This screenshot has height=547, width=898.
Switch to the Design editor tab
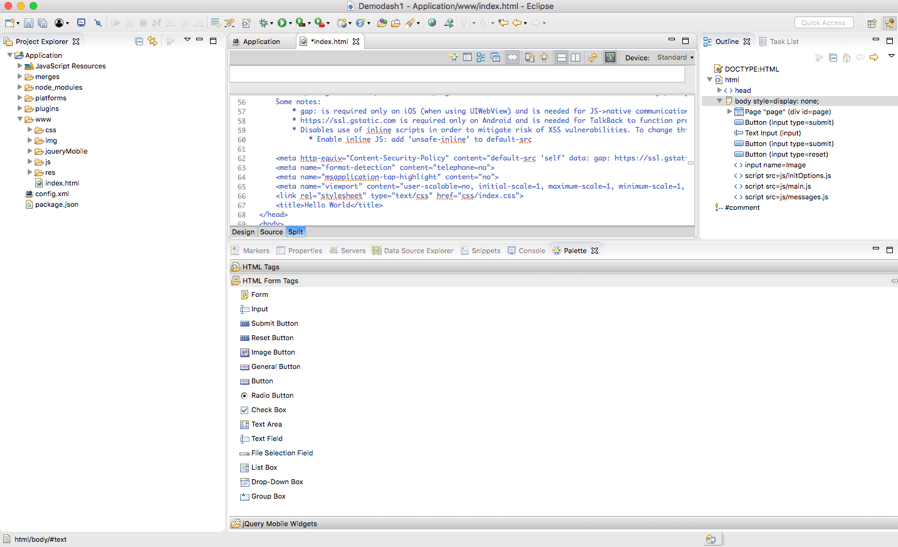click(x=243, y=232)
